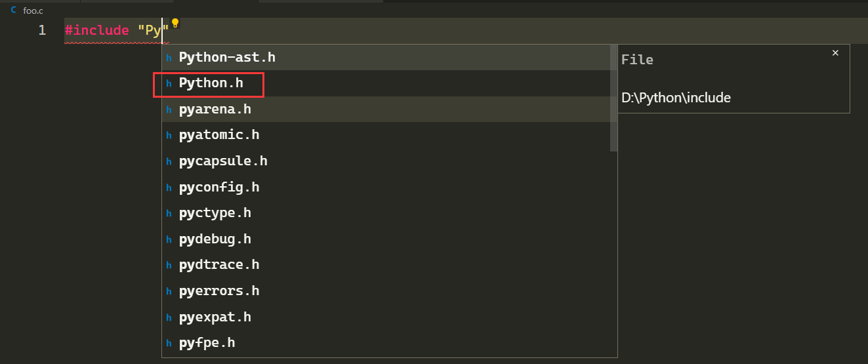Viewport: 868px width, 364px height.
Task: Click the h icon next to pyexpat.h
Action: (169, 317)
